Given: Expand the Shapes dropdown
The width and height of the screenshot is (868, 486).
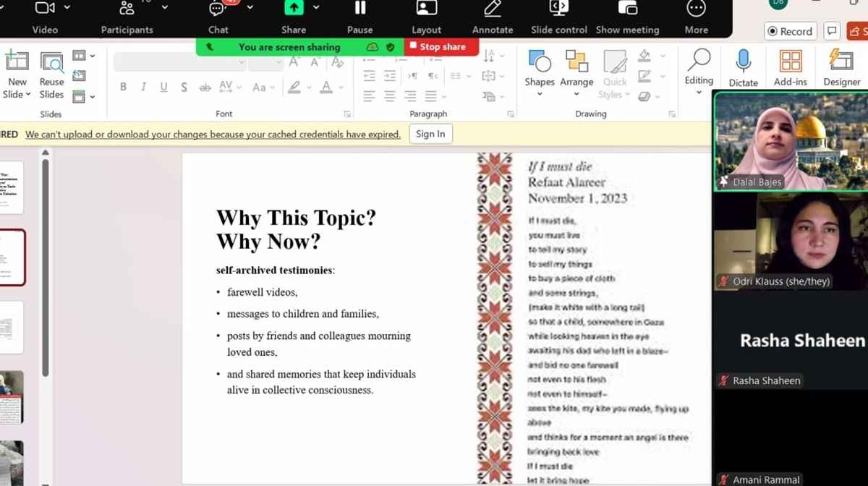Looking at the screenshot, I should coord(540,94).
